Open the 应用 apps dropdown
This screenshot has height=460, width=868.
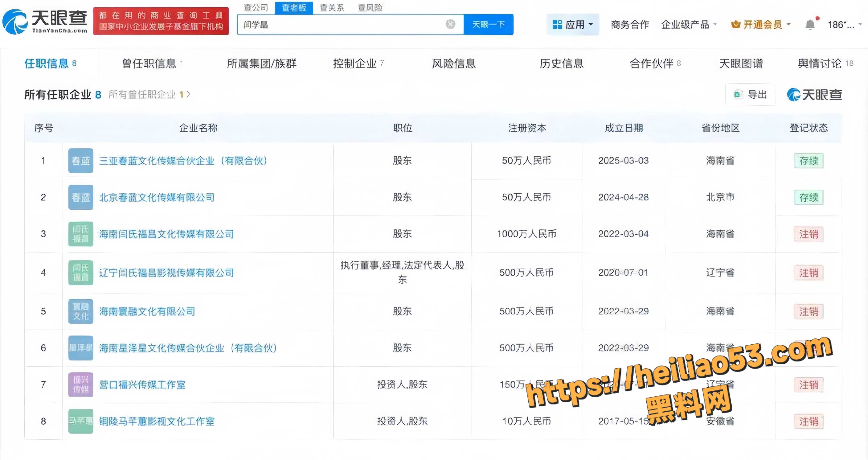tap(572, 24)
